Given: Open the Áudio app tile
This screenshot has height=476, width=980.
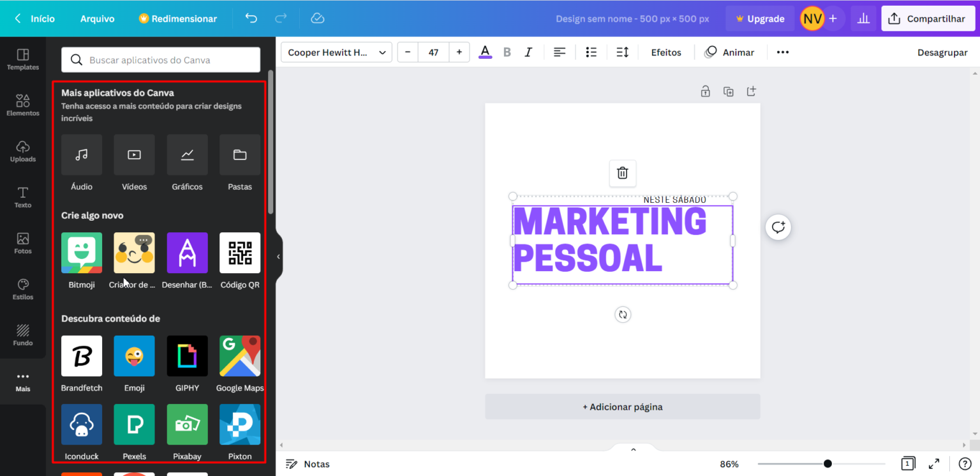Looking at the screenshot, I should click(x=82, y=154).
